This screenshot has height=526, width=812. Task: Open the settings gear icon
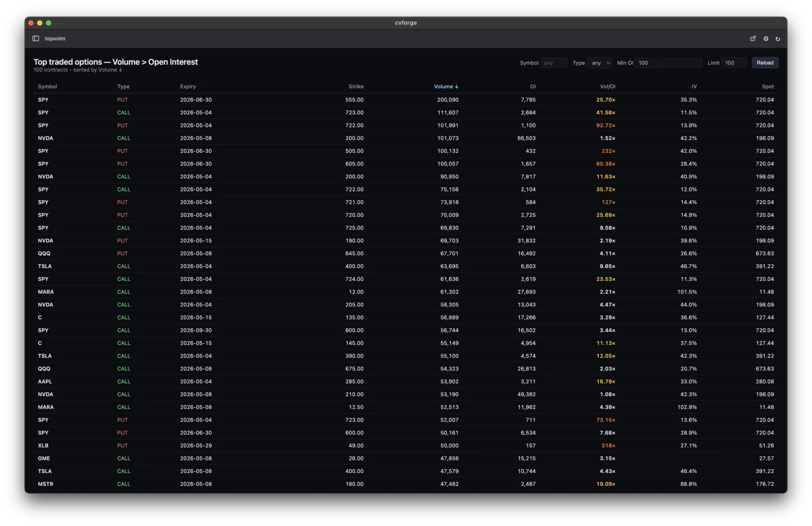click(x=766, y=39)
